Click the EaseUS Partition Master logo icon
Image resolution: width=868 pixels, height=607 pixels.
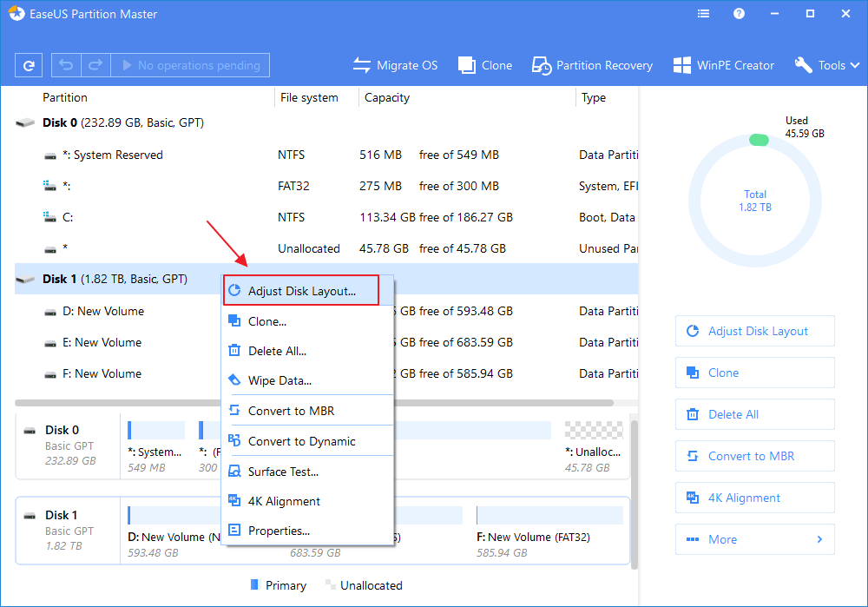16,13
